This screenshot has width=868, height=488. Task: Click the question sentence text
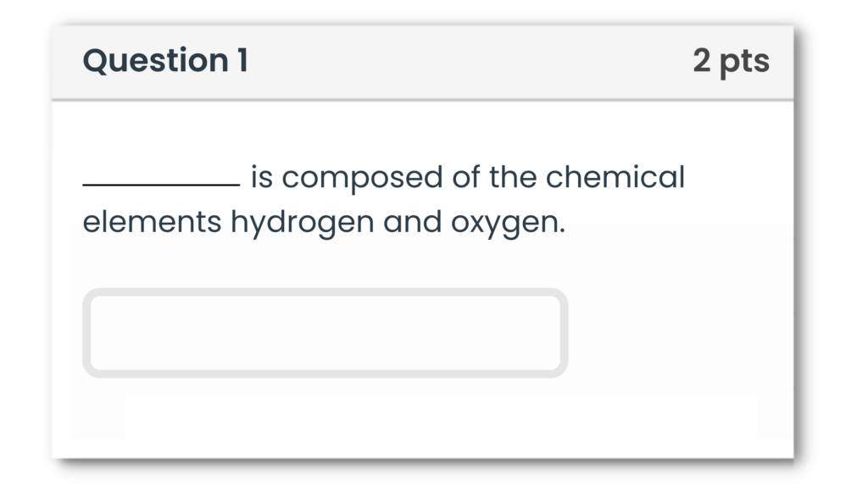coord(381,199)
